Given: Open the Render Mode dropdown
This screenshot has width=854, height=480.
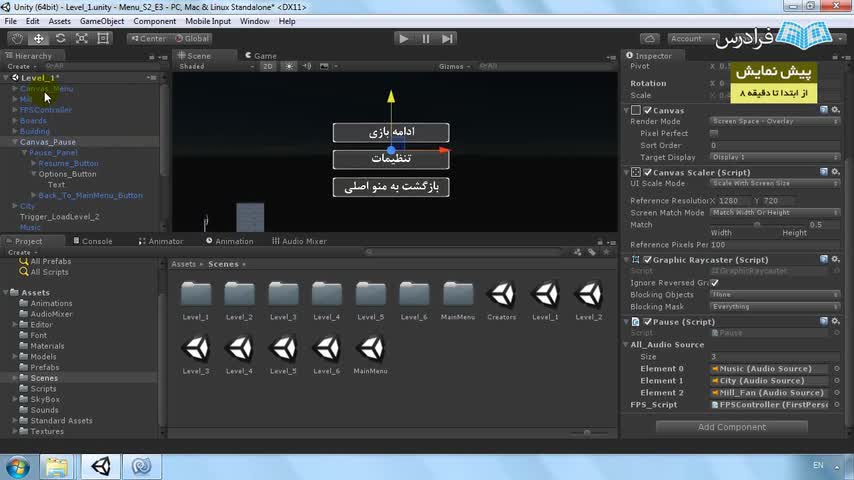Looking at the screenshot, I should [x=775, y=121].
